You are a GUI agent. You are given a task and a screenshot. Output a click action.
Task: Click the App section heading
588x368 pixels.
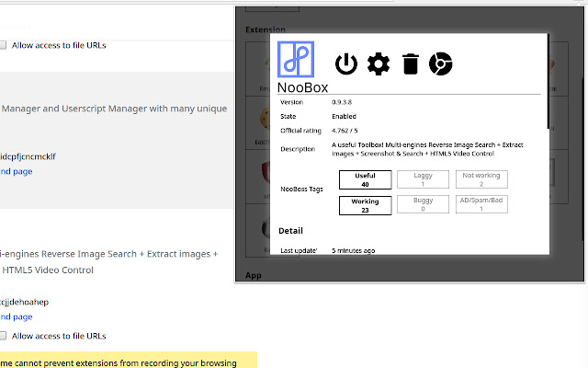pos(254,276)
